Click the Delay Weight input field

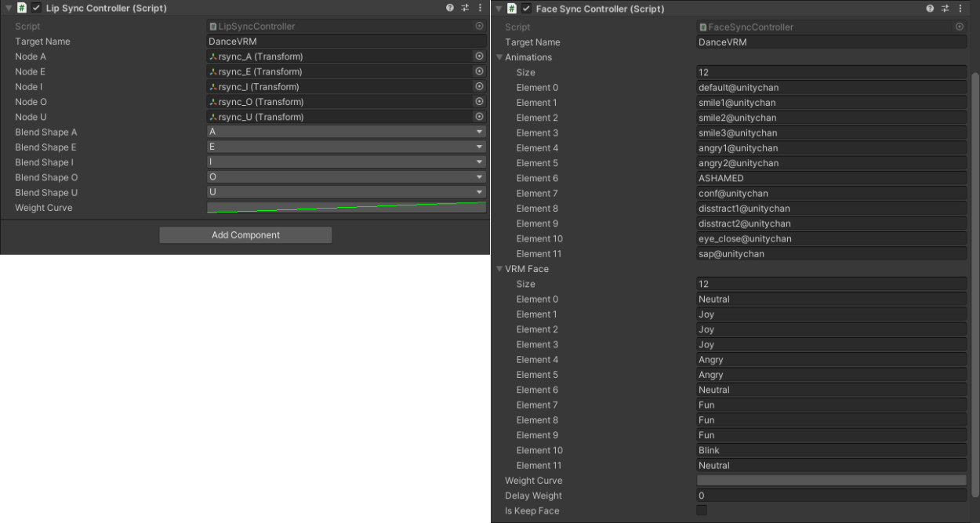[830, 496]
